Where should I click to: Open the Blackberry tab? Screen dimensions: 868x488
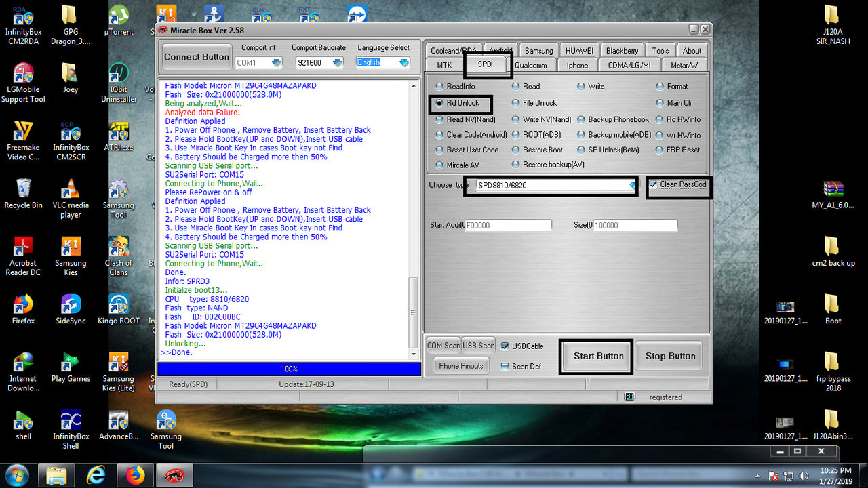click(622, 51)
